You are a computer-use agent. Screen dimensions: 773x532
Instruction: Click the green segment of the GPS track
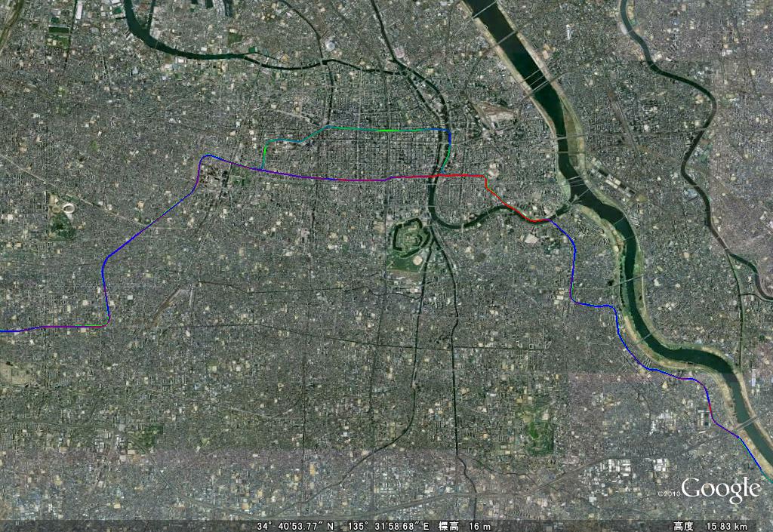[x=390, y=130]
